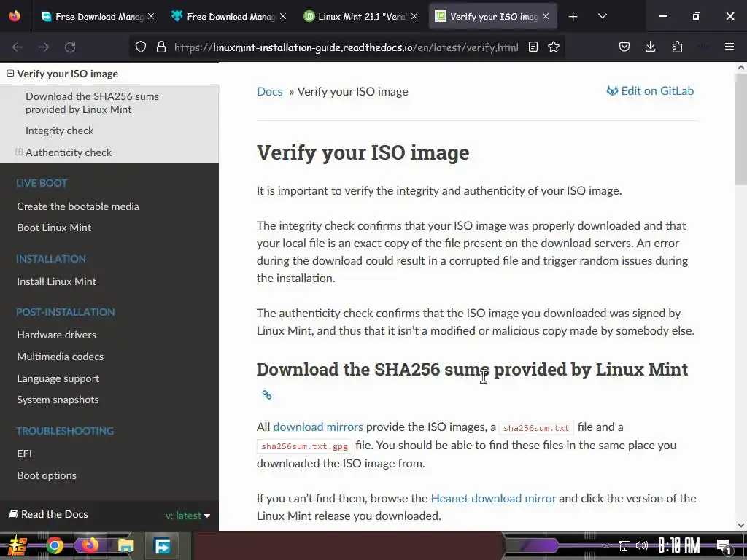Close the second Free Download Manager tab

pos(283,16)
